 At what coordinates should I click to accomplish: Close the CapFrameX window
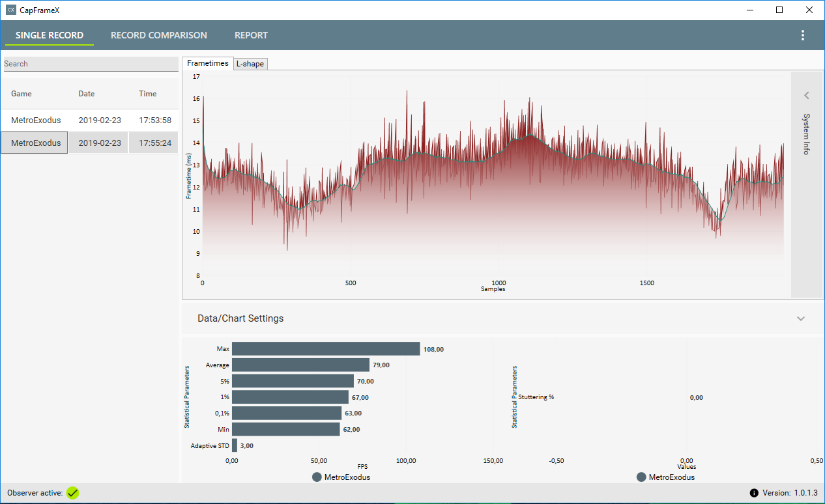point(809,10)
